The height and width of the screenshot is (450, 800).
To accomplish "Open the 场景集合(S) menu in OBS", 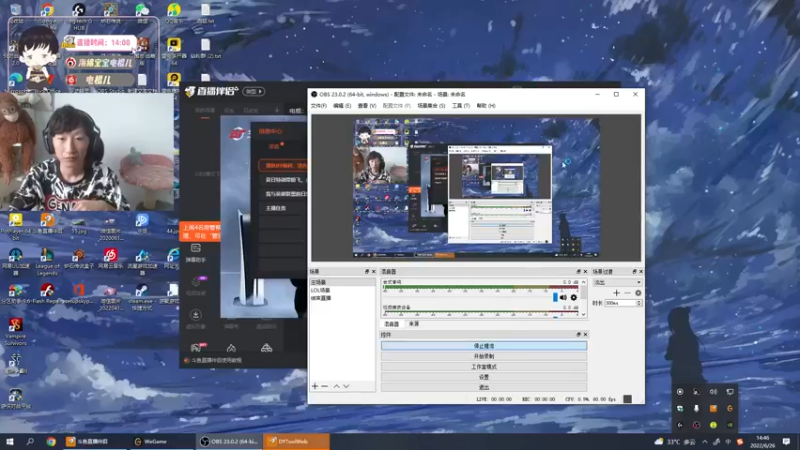I will [x=431, y=106].
